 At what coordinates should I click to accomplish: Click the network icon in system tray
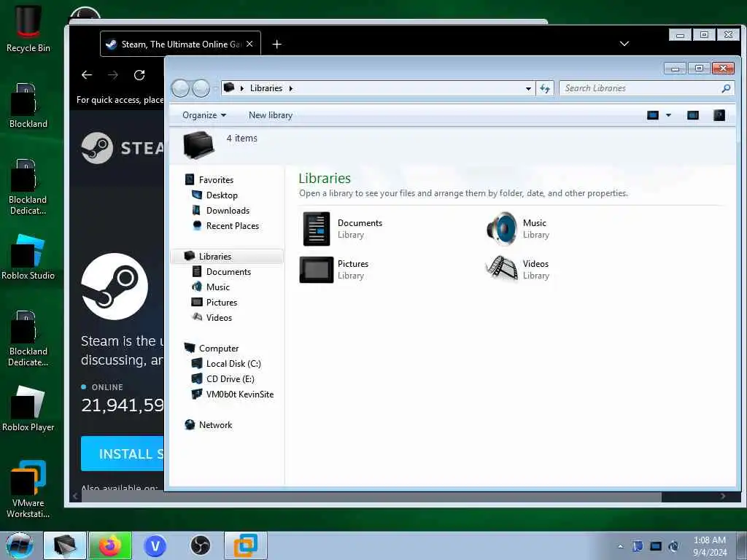tap(656, 546)
